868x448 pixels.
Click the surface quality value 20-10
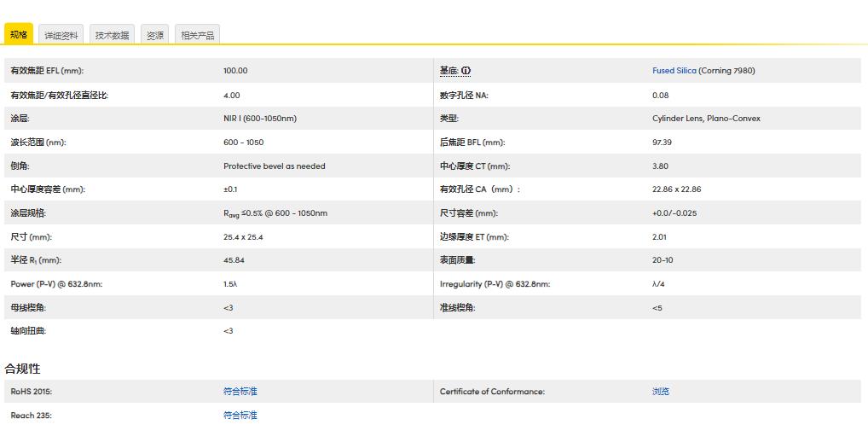[x=663, y=260]
